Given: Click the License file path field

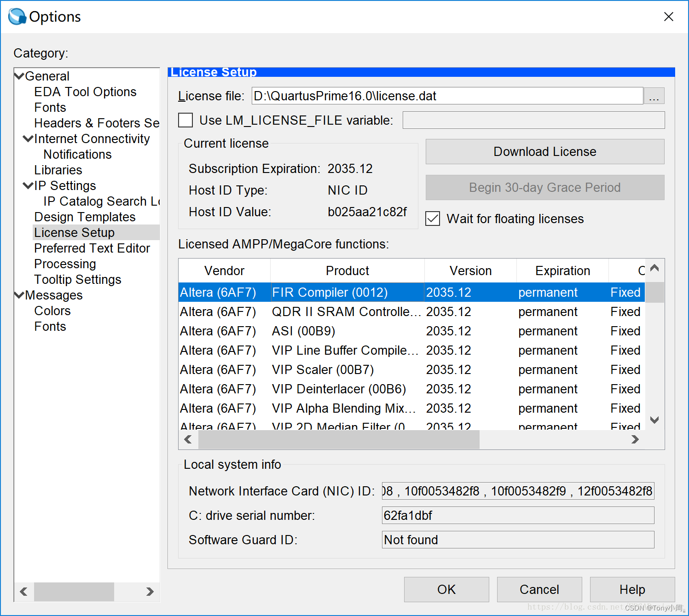Looking at the screenshot, I should coord(446,96).
